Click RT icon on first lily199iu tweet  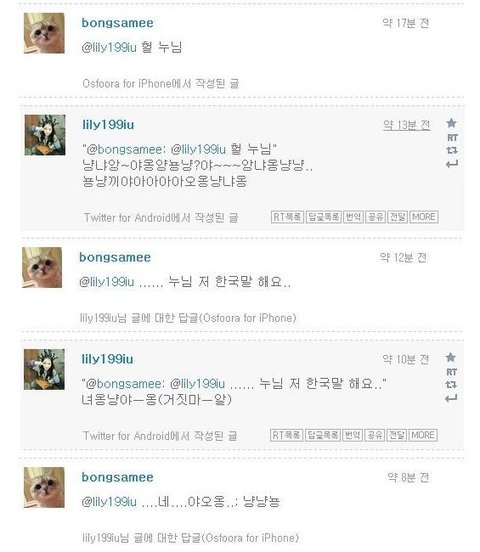click(x=452, y=138)
